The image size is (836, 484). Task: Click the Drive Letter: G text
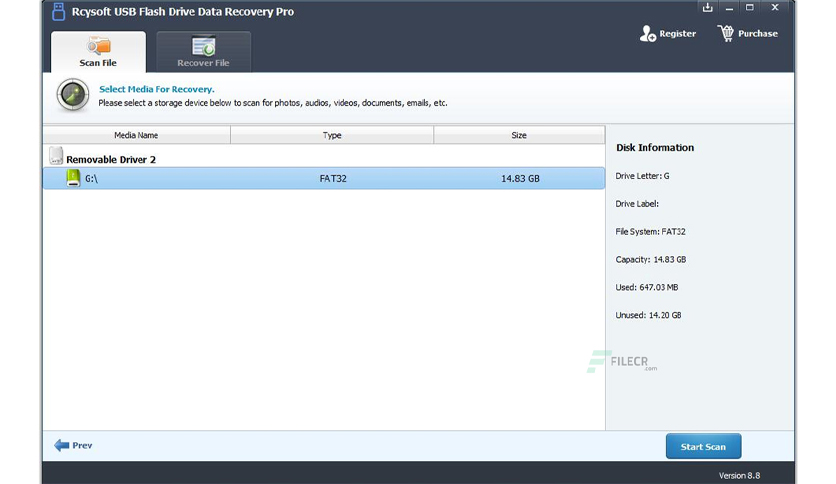point(642,176)
